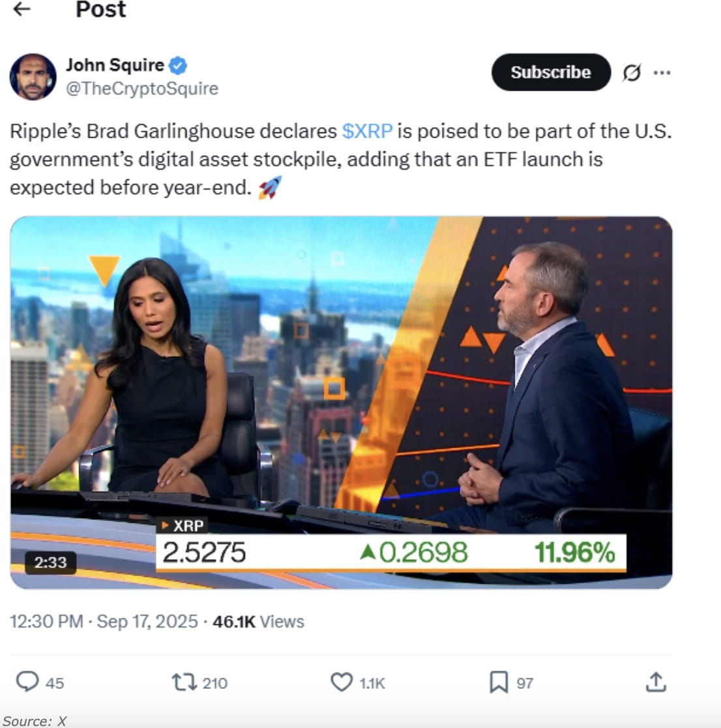Click the 1.1K likes count
Image resolution: width=721 pixels, height=728 pixels.
[372, 683]
